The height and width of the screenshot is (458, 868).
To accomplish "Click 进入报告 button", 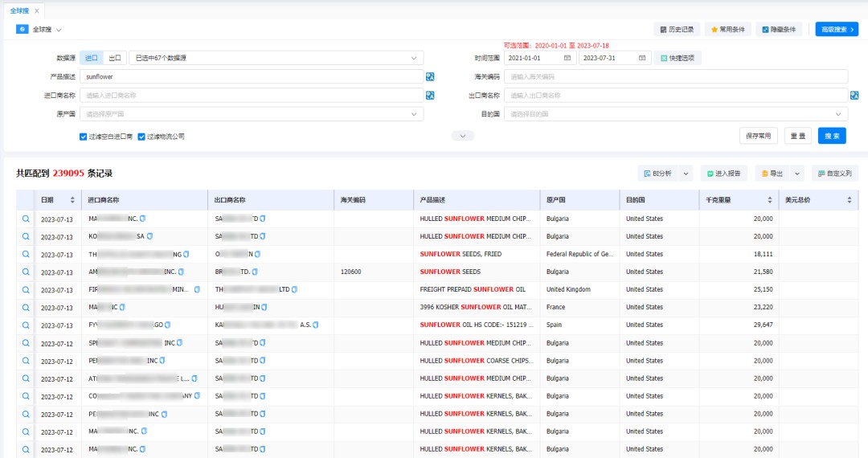I will [724, 174].
